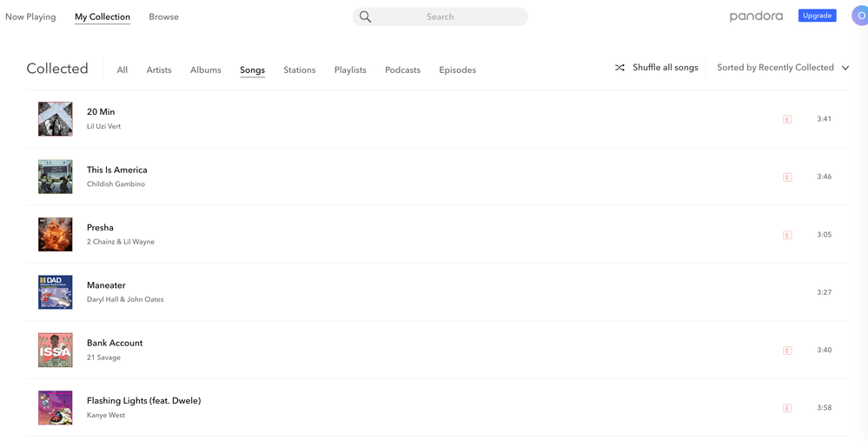
Task: Open song title Presha
Action: point(100,228)
